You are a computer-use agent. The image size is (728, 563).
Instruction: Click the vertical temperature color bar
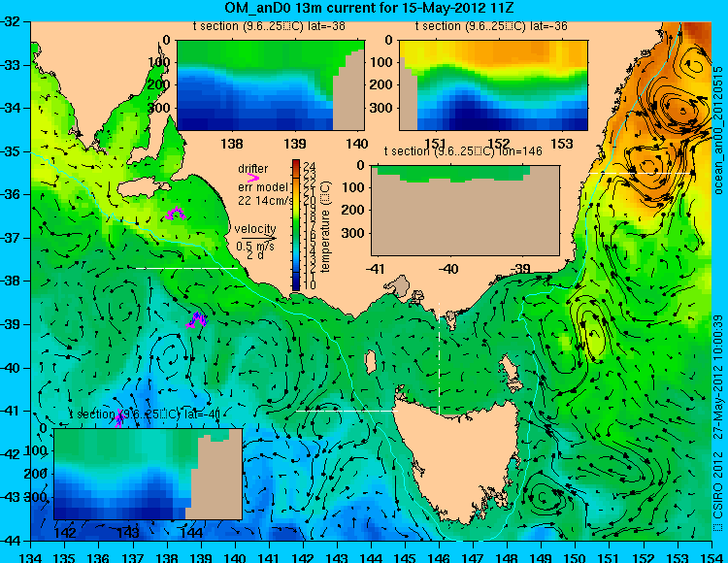(296, 225)
